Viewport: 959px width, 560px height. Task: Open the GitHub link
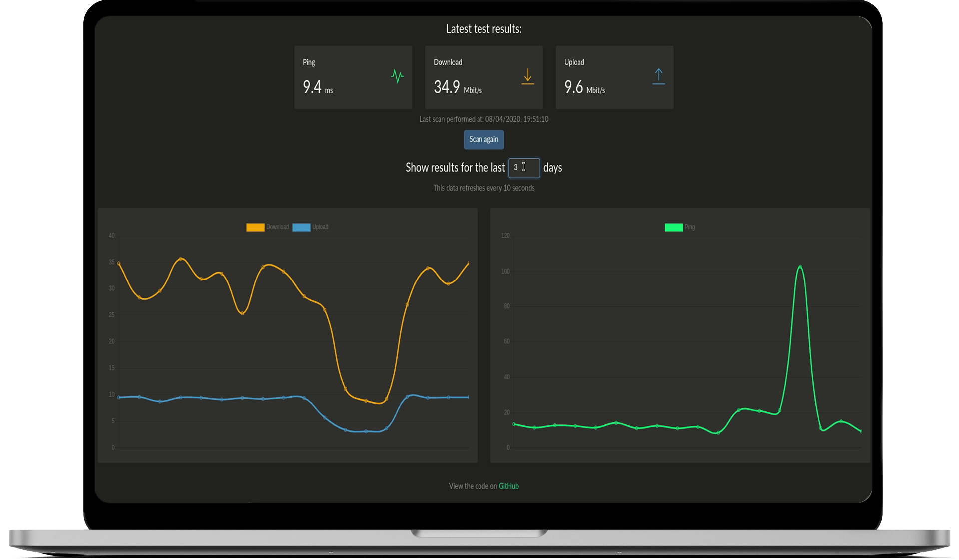point(508,486)
